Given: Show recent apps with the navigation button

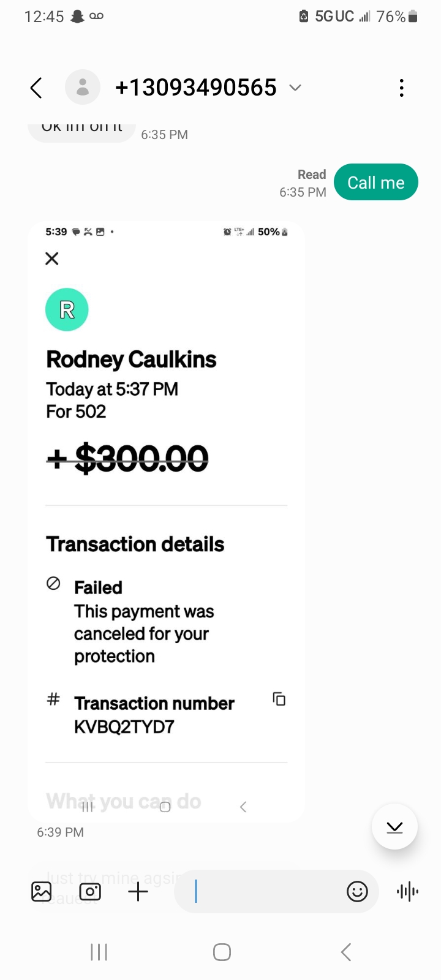Looking at the screenshot, I should tap(99, 952).
